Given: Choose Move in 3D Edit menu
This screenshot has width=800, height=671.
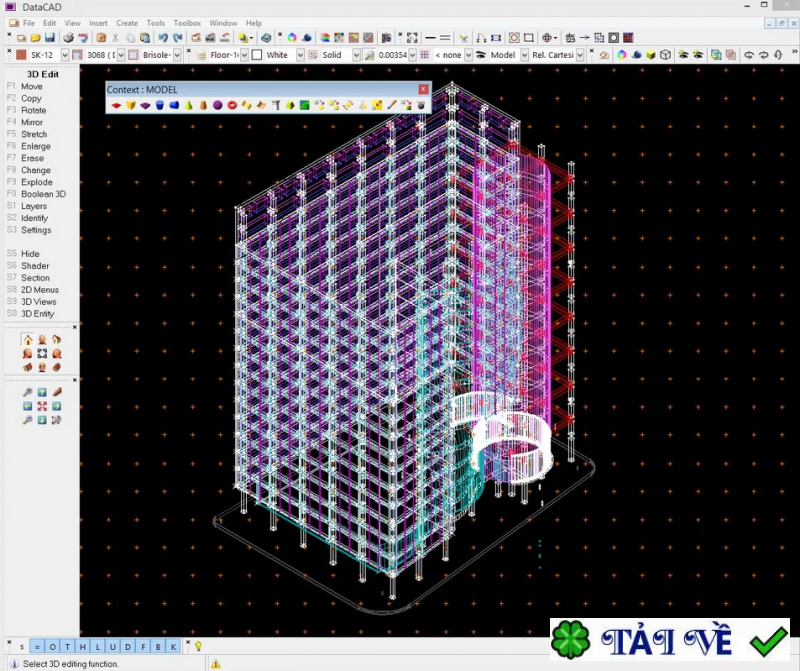Looking at the screenshot, I should point(32,86).
